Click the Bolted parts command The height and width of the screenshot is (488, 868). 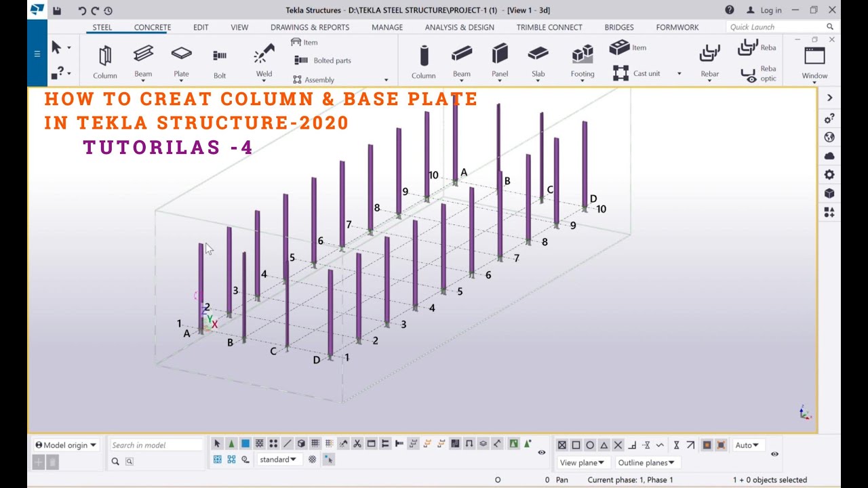[x=323, y=60]
